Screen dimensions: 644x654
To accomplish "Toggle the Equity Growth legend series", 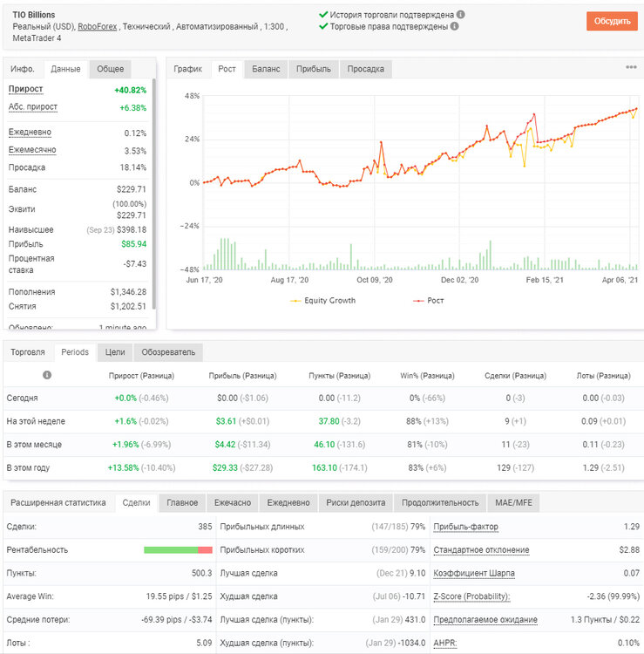I will pyautogui.click(x=323, y=300).
